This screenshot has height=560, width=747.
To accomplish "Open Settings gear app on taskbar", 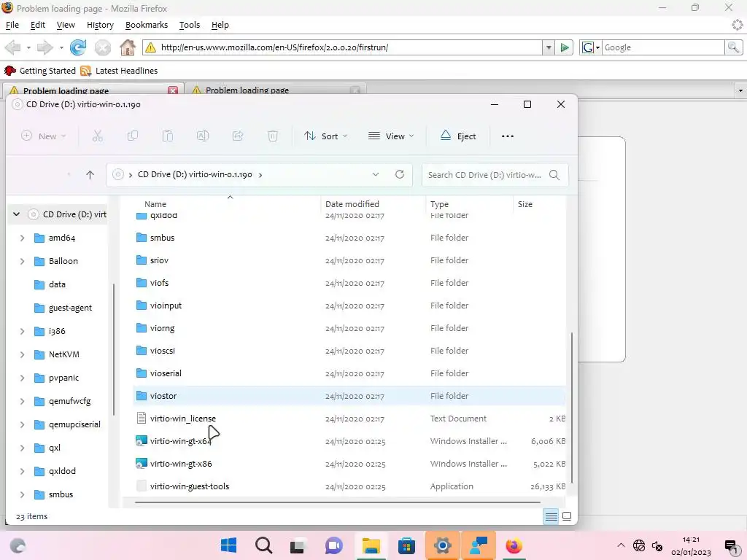I will [x=442, y=545].
